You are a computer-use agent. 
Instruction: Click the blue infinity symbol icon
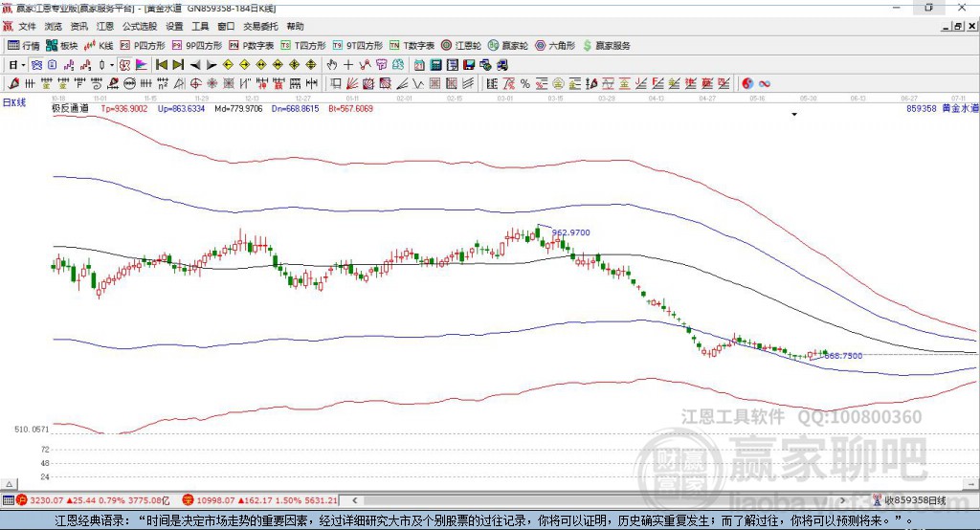(x=765, y=84)
